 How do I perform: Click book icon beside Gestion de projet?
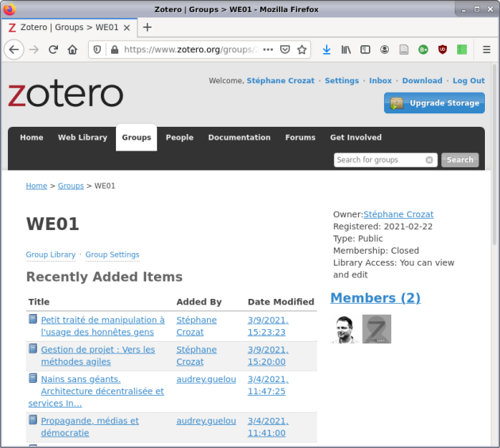pyautogui.click(x=33, y=349)
